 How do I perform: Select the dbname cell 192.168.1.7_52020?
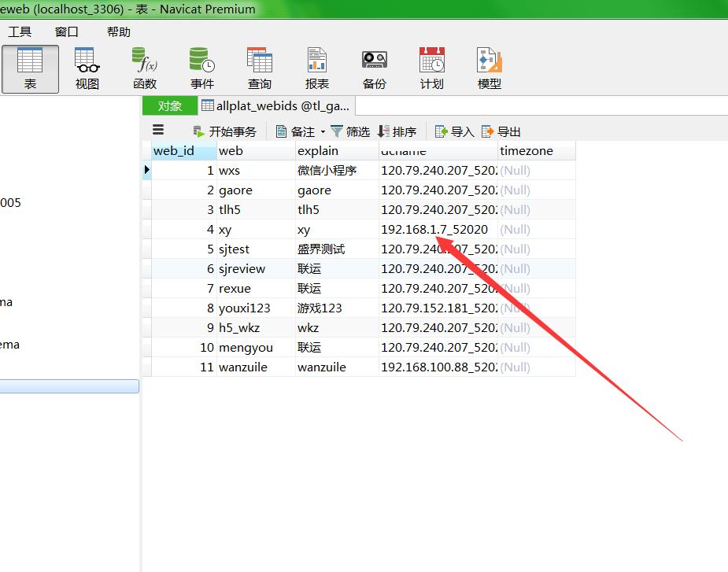coord(434,230)
